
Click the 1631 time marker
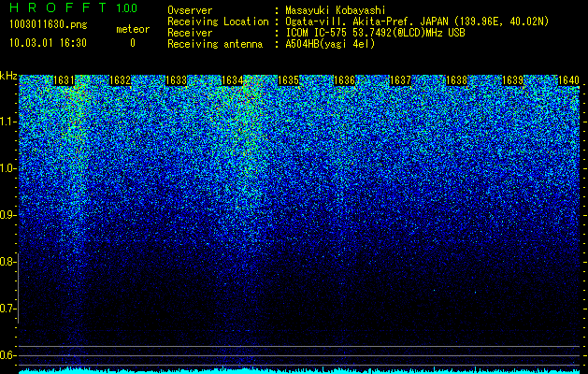click(x=64, y=80)
